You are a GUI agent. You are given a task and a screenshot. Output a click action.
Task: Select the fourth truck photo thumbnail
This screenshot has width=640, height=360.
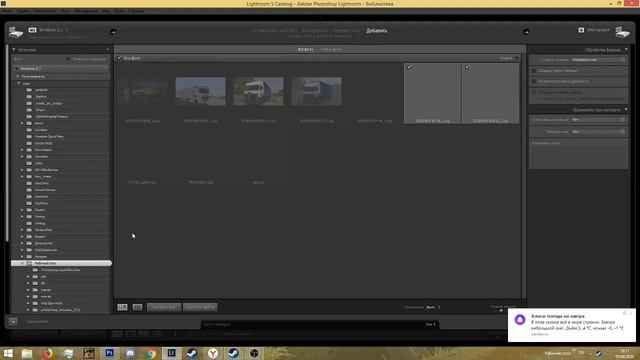316,91
